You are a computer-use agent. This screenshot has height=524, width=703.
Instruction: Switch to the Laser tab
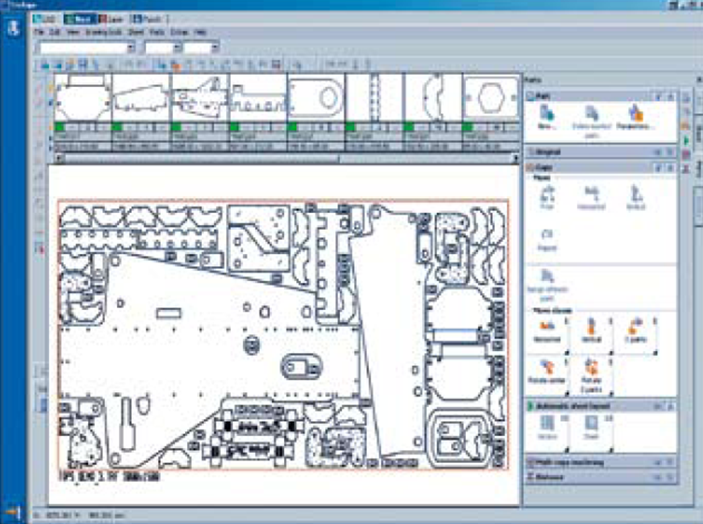coord(110,18)
